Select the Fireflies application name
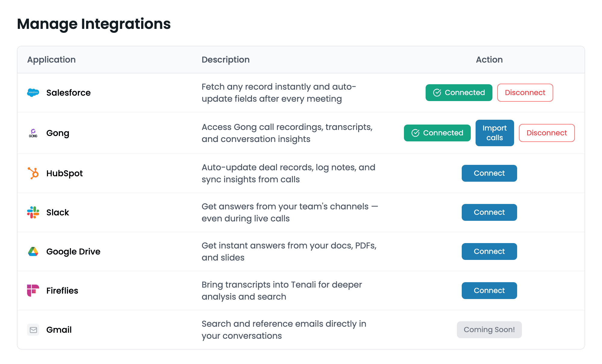The image size is (602, 364). (62, 291)
